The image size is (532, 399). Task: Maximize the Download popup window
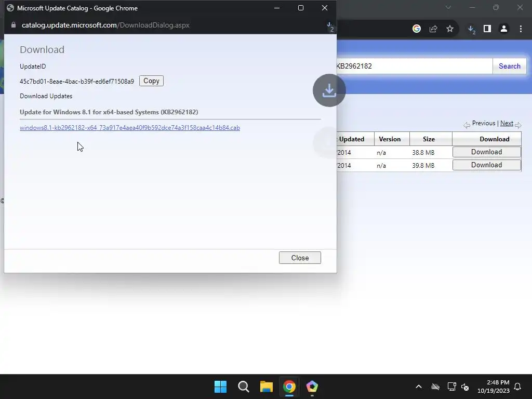(x=301, y=8)
